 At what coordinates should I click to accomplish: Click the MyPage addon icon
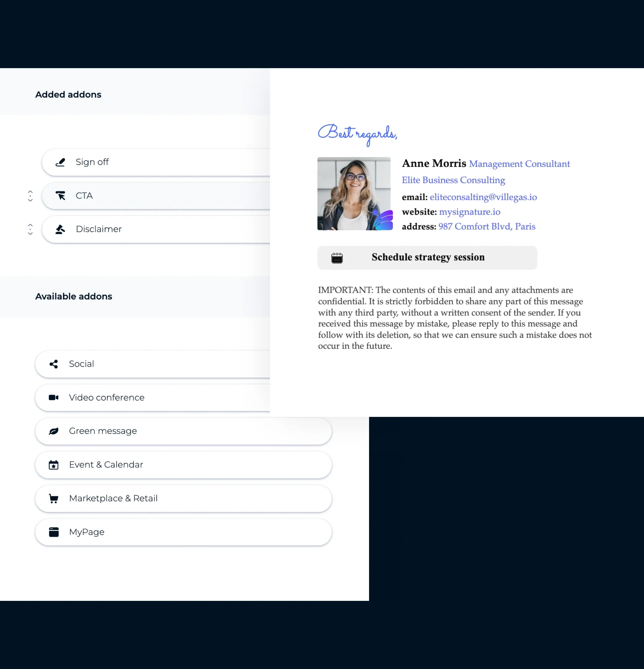(x=53, y=531)
